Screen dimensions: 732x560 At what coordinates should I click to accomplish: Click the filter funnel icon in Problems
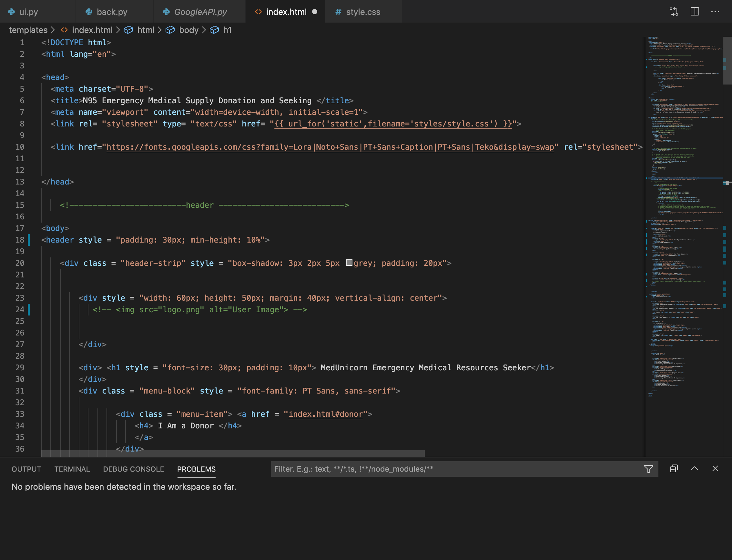(648, 469)
